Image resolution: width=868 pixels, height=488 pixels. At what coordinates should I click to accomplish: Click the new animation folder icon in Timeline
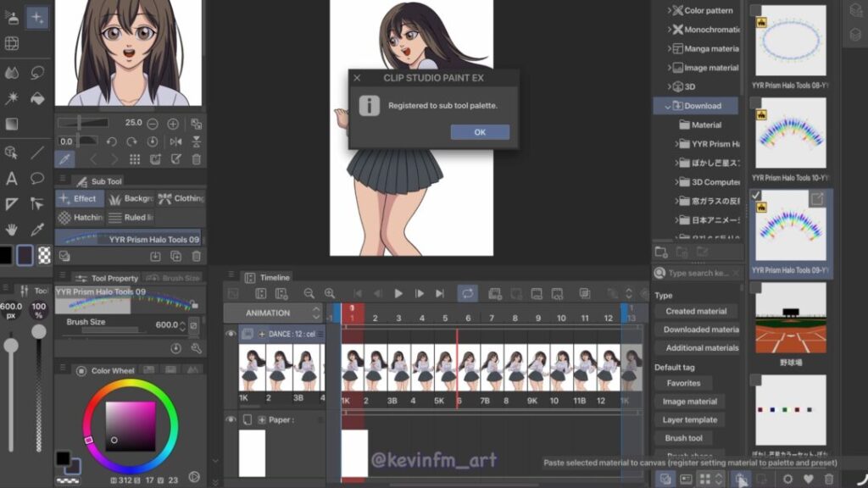click(494, 294)
